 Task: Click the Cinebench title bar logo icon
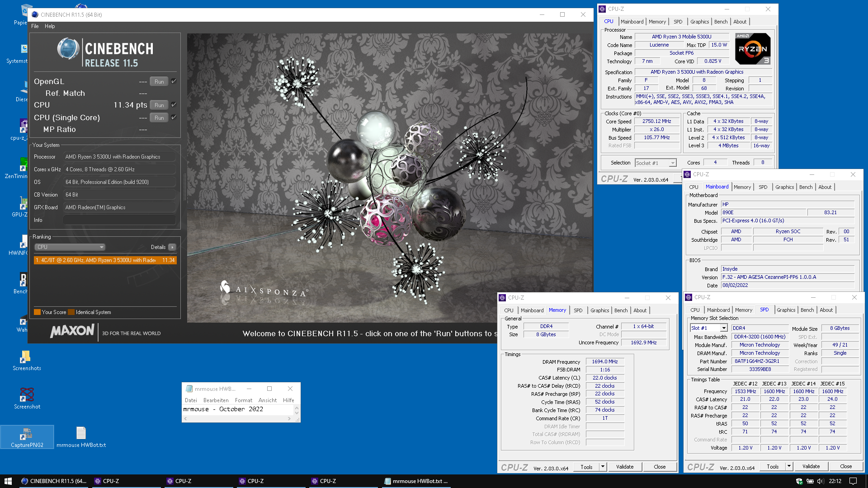click(35, 14)
